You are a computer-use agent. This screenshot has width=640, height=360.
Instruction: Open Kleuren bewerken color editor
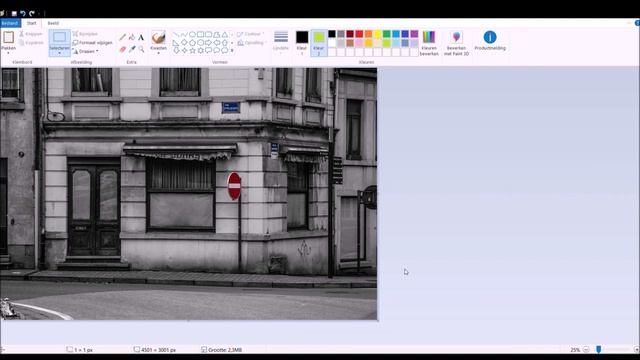pos(429,43)
